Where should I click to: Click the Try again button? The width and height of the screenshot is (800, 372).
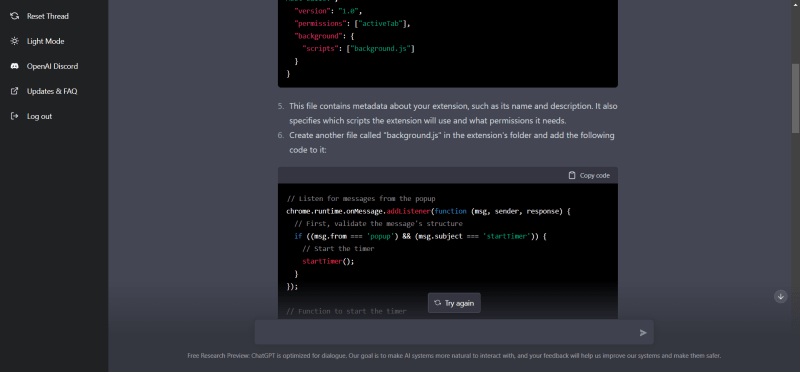point(454,303)
